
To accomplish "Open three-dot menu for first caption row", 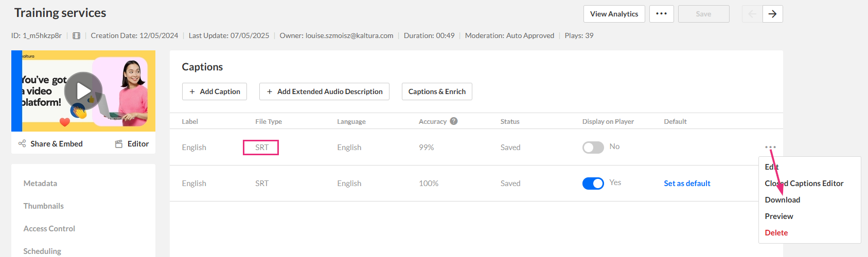I will coord(770,147).
